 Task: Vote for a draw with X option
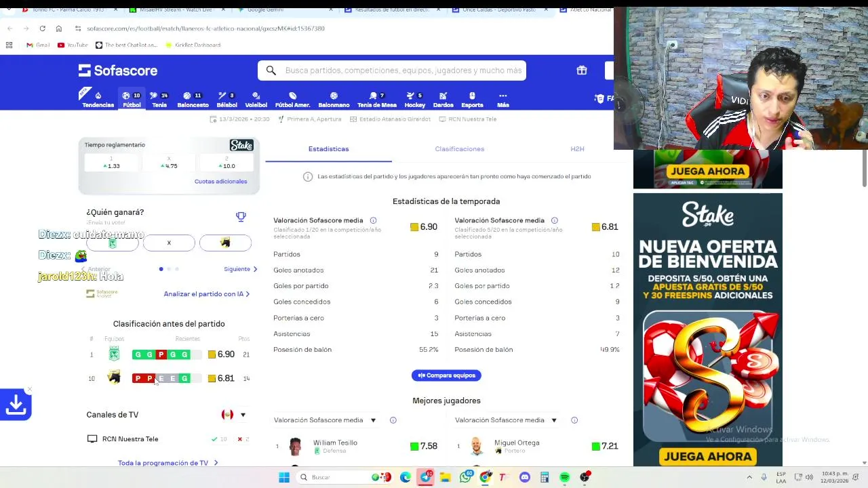[x=169, y=243]
